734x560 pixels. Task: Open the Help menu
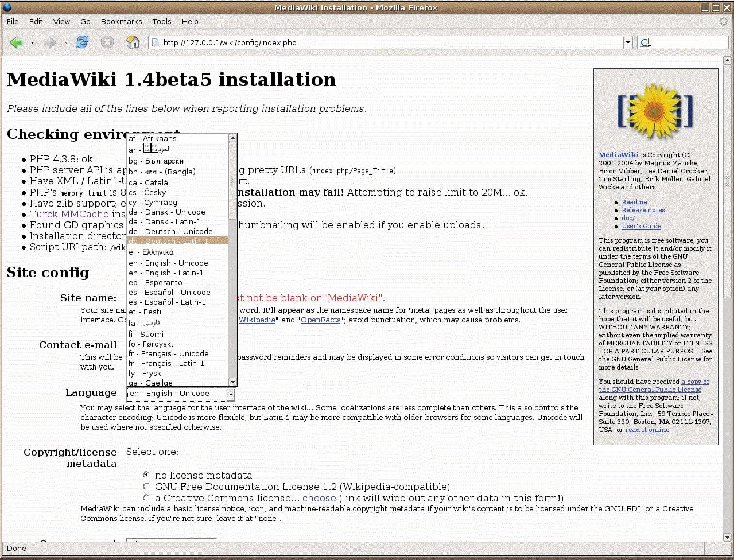click(190, 22)
